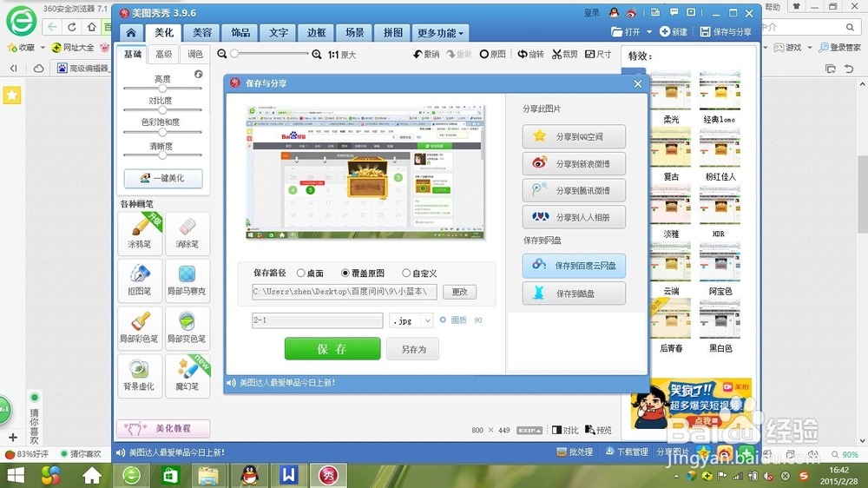The height and width of the screenshot is (488, 868).
Task: Click 分享到人人相册 button
Action: [574, 217]
